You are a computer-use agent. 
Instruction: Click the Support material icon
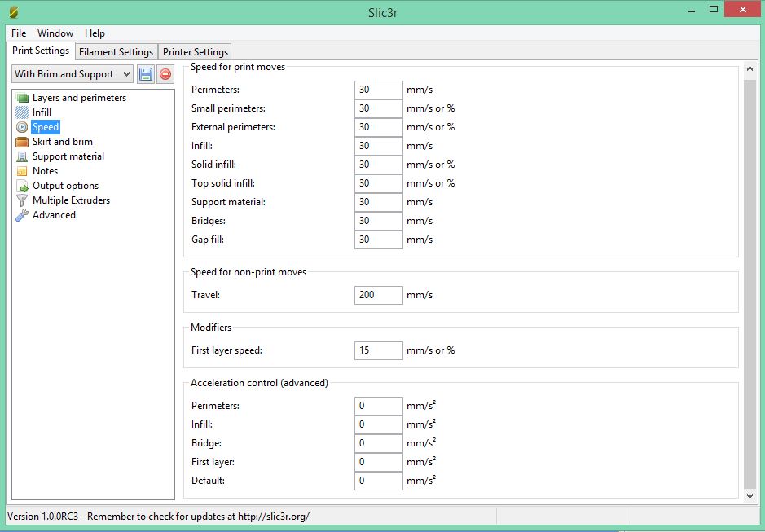coord(22,156)
